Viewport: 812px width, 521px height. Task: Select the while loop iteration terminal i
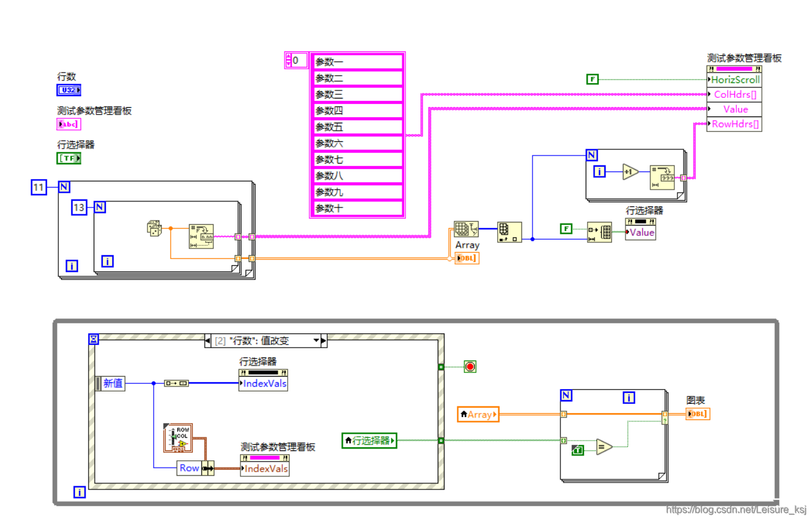[80, 493]
